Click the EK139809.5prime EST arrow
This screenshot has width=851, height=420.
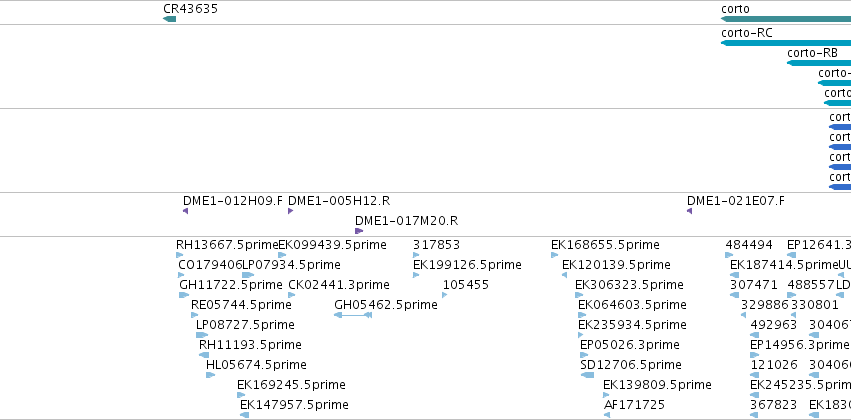607,395
